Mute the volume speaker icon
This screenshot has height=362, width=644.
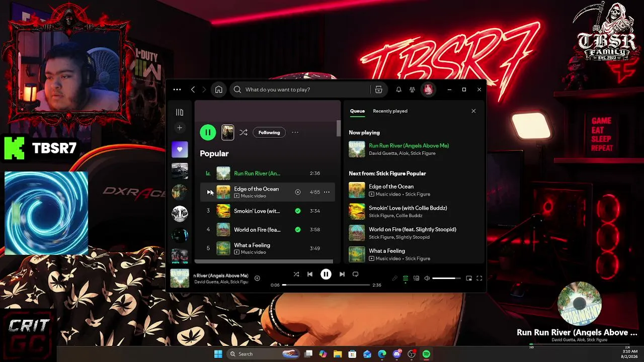(427, 278)
